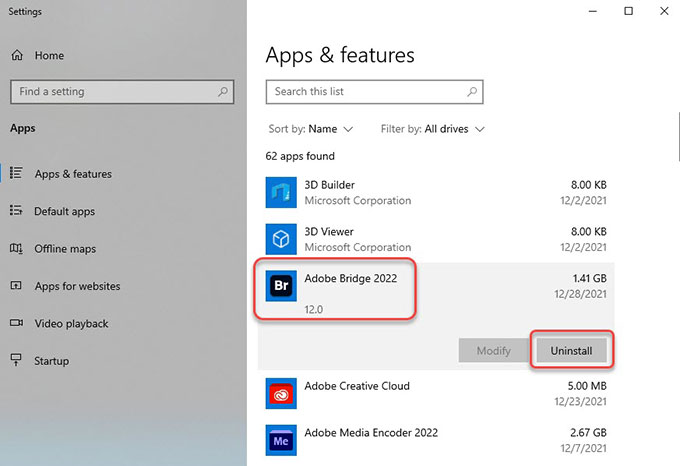Open the Sort by Name dropdown
This screenshot has width=680, height=466.
pyautogui.click(x=311, y=129)
